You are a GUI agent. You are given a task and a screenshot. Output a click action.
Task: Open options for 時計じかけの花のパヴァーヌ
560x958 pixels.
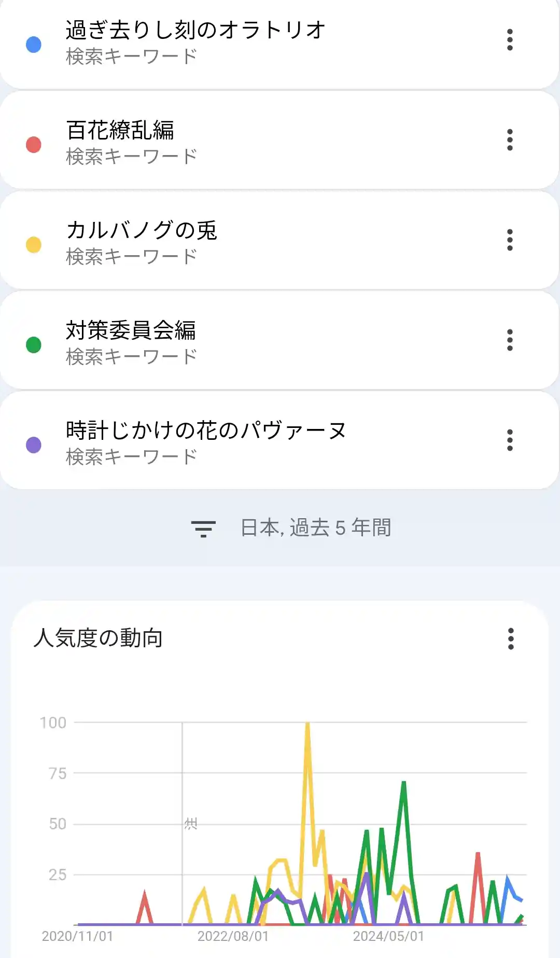coord(510,440)
